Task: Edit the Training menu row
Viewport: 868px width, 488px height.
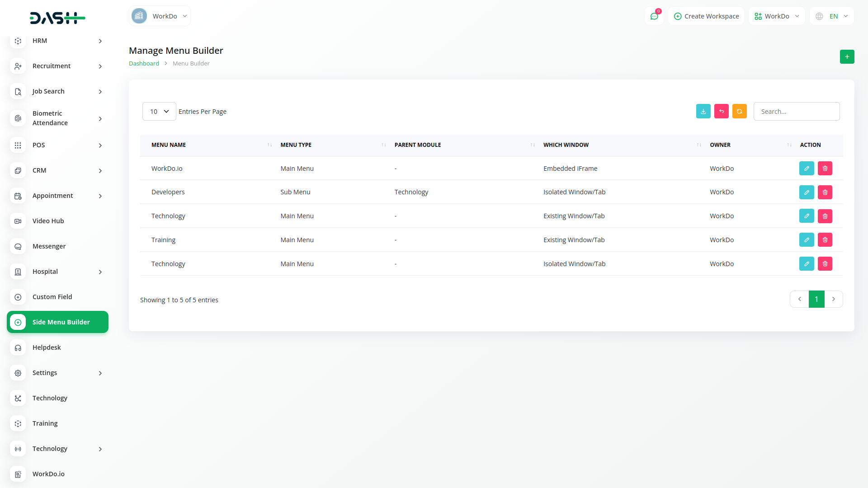Action: click(x=806, y=239)
